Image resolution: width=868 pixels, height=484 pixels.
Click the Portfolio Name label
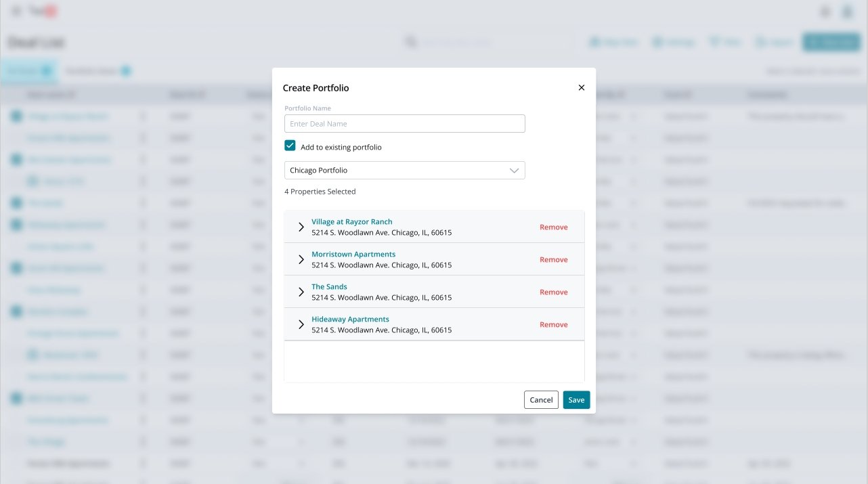307,108
